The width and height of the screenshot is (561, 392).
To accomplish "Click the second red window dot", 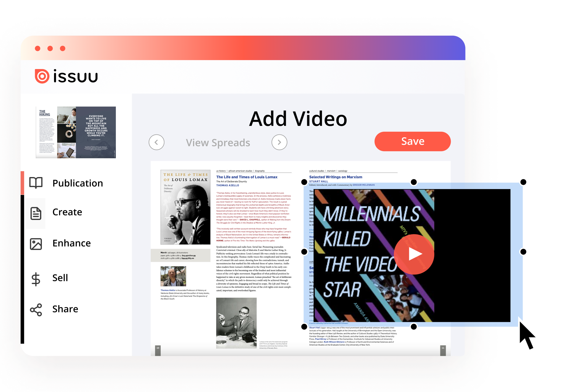I will click(x=50, y=48).
